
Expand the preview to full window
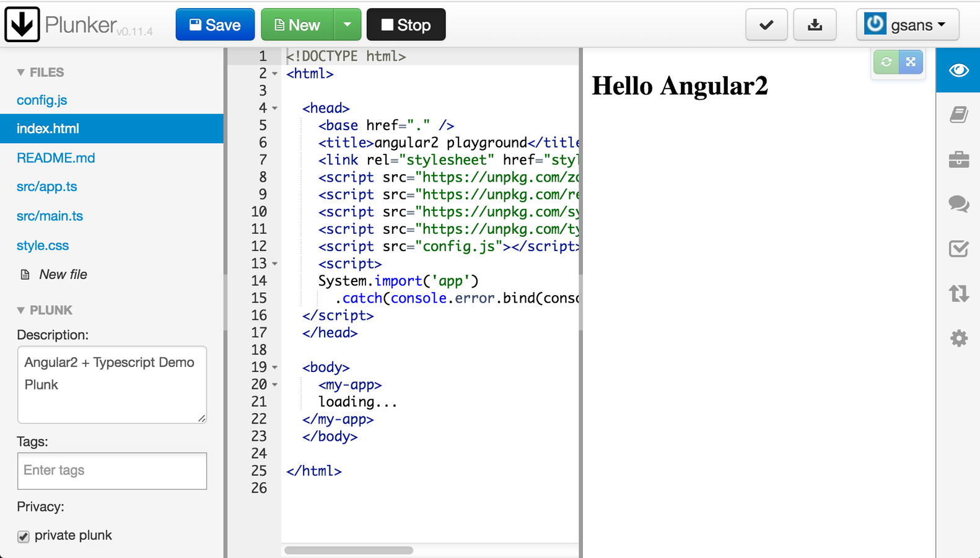(911, 62)
